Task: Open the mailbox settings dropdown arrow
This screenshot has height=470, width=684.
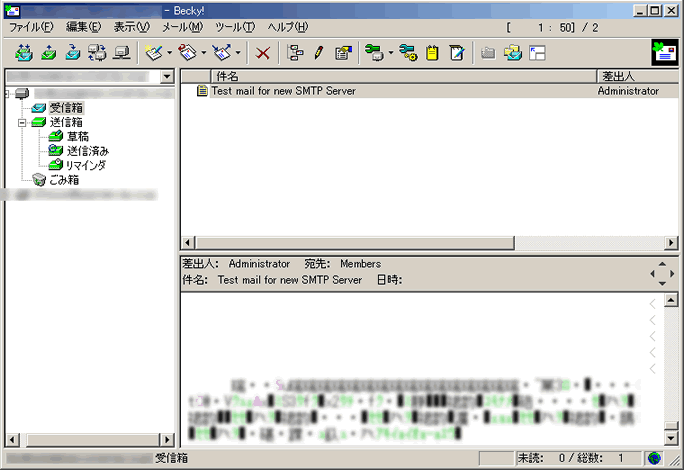Action: pos(390,53)
